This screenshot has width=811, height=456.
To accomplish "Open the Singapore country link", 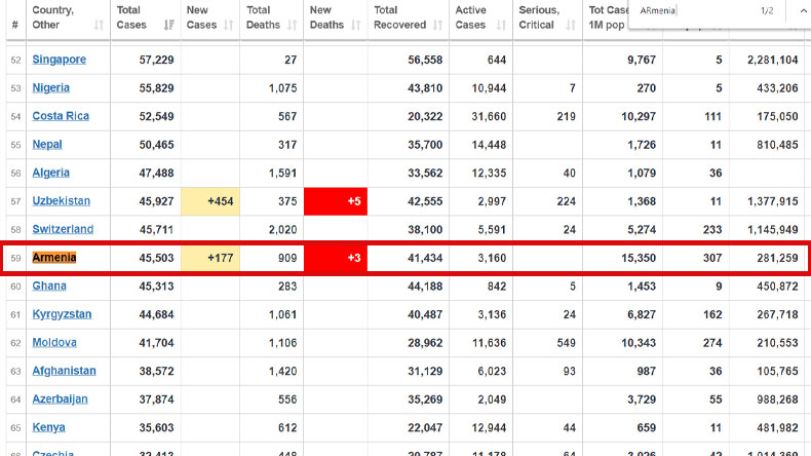I will (x=59, y=59).
